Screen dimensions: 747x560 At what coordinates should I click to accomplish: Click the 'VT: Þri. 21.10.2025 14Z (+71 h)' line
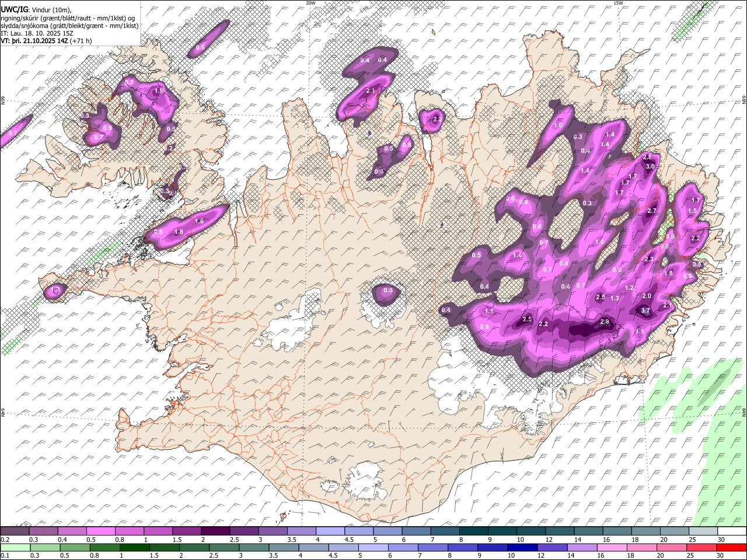point(46,41)
